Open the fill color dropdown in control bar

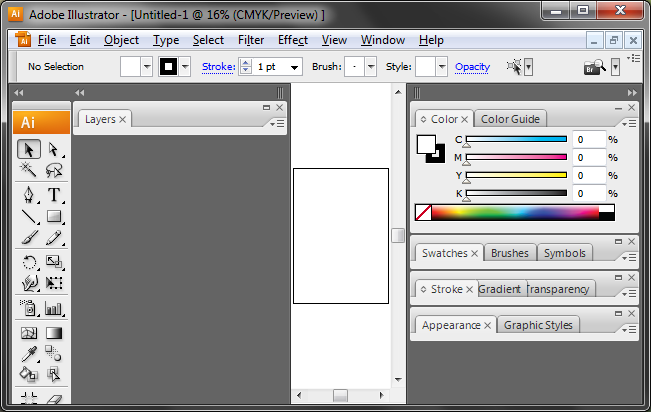tap(147, 67)
